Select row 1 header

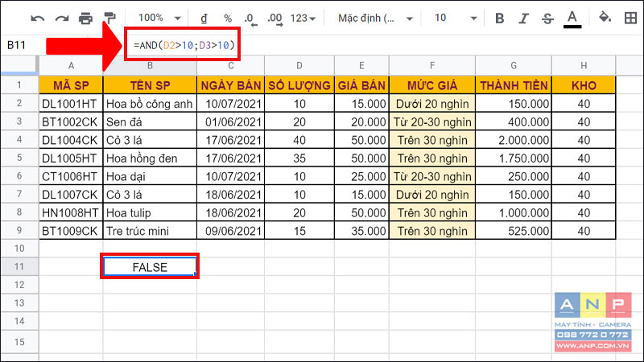(19, 85)
